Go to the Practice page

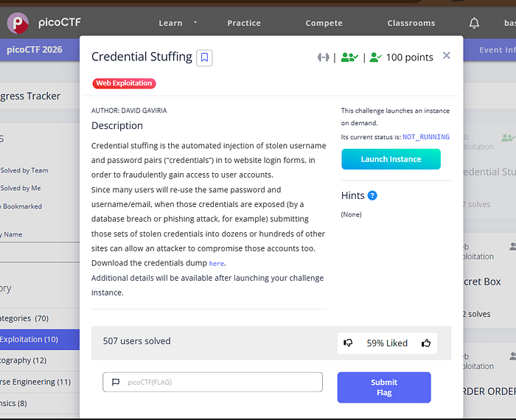click(244, 23)
